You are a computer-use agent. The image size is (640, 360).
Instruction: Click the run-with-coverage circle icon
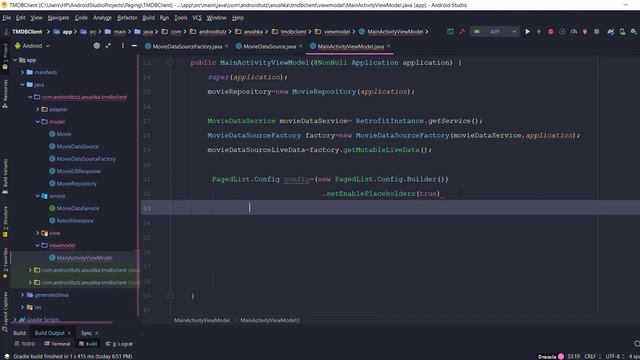coord(562,31)
